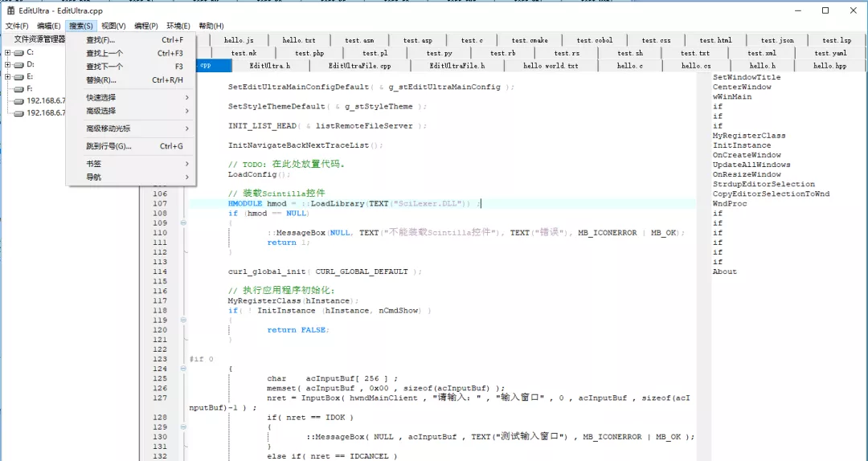Click the D: drive icon in file tree
This screenshot has height=461, width=868.
point(18,64)
